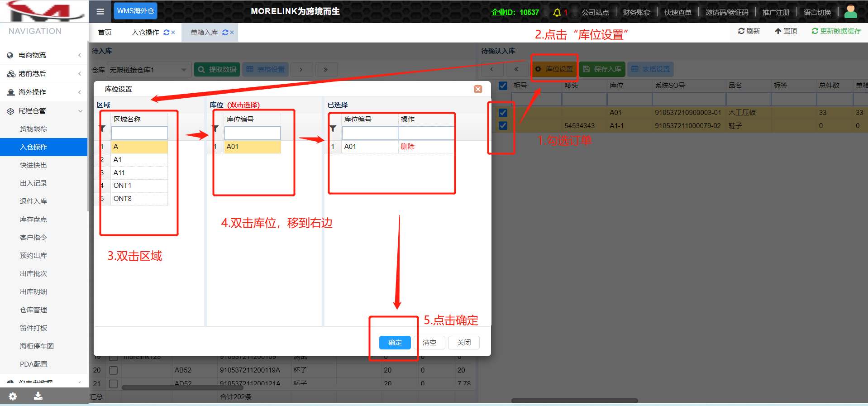Open 财务账套 in the top bar
The image size is (868, 406).
[x=636, y=12]
